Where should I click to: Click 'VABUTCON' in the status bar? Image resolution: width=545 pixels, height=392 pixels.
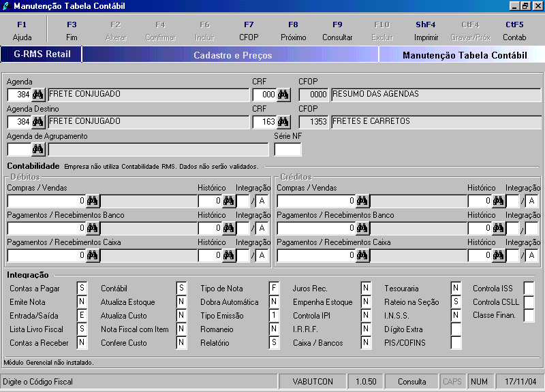[313, 382]
